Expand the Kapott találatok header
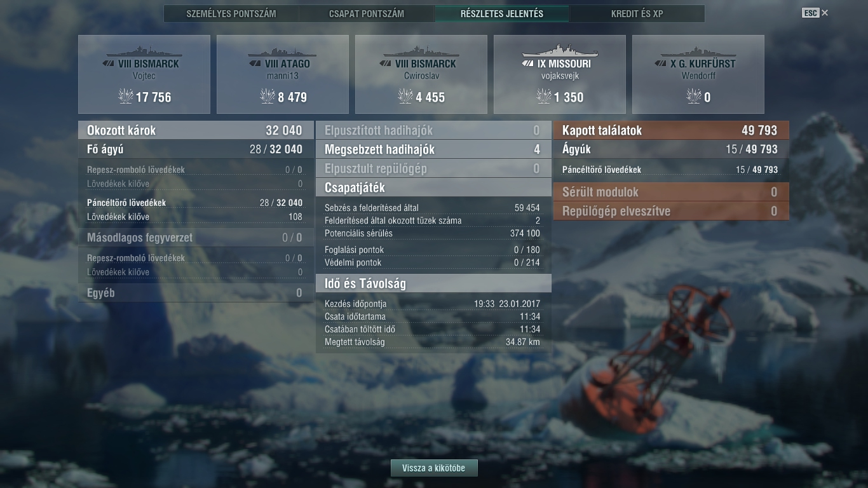Screen dimensions: 868x488 point(671,130)
